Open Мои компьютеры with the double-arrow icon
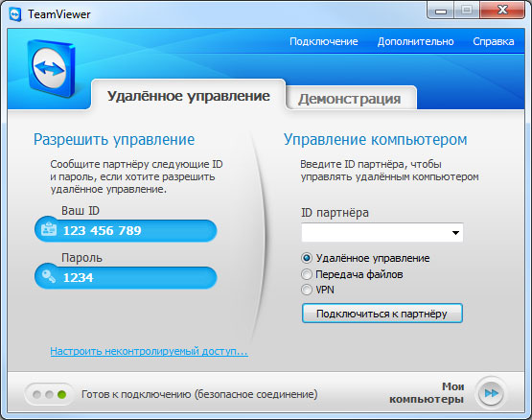Viewport: 532px width, 420px height. [x=492, y=393]
